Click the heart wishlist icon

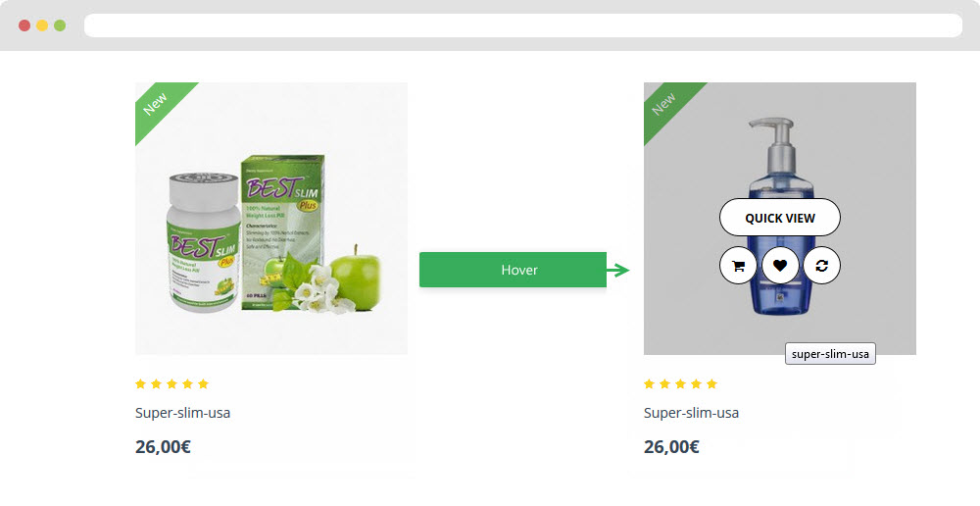pos(780,266)
